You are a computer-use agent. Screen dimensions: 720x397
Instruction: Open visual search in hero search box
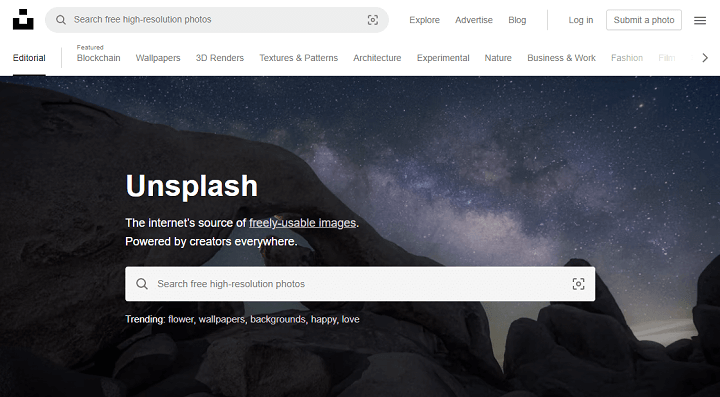click(x=578, y=284)
